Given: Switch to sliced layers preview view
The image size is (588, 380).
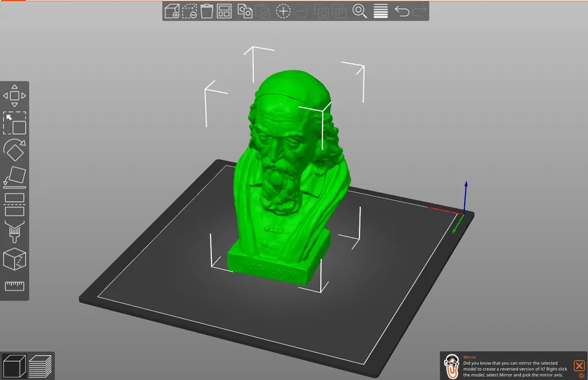Looking at the screenshot, I should tap(40, 366).
